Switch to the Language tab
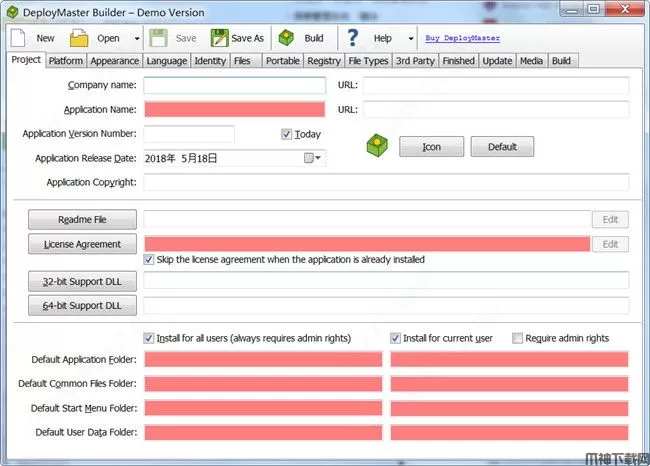Viewport: 650px width, 466px height. point(167,61)
